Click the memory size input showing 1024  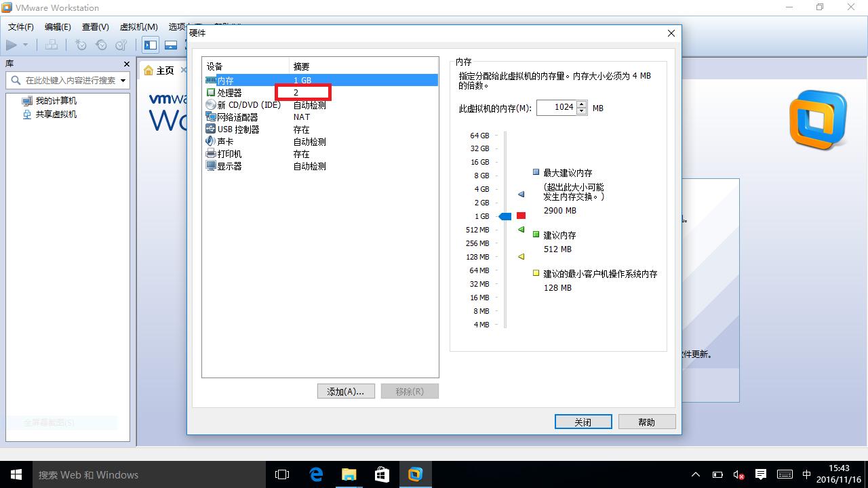[x=558, y=107]
